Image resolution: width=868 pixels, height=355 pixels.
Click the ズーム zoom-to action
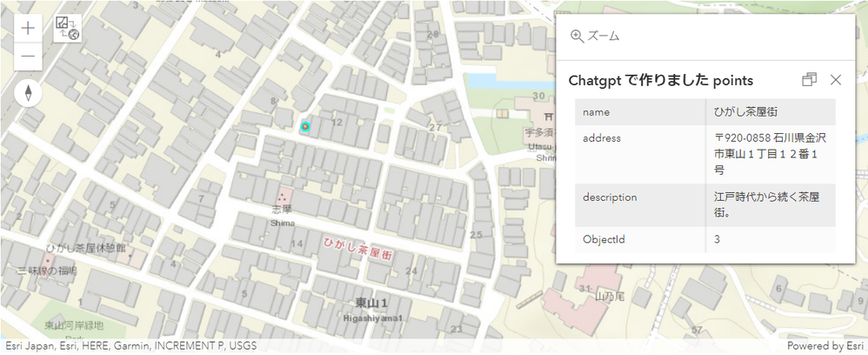coord(595,37)
